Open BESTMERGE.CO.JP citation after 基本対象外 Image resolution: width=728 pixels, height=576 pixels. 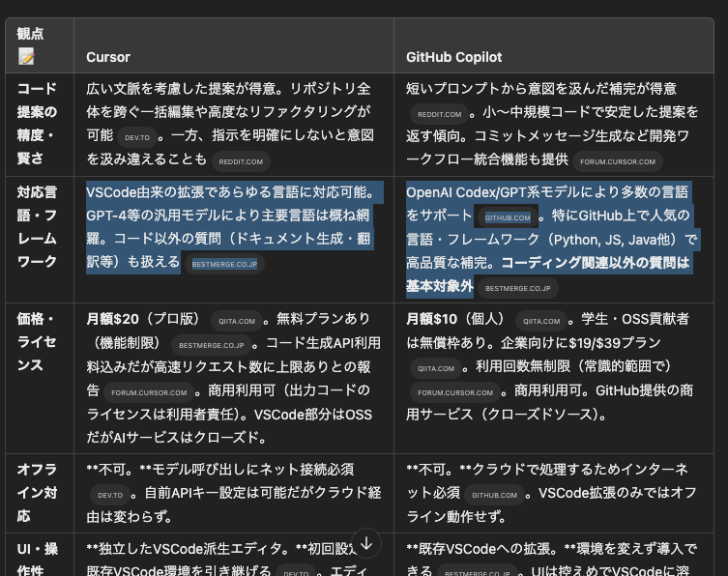tap(517, 288)
